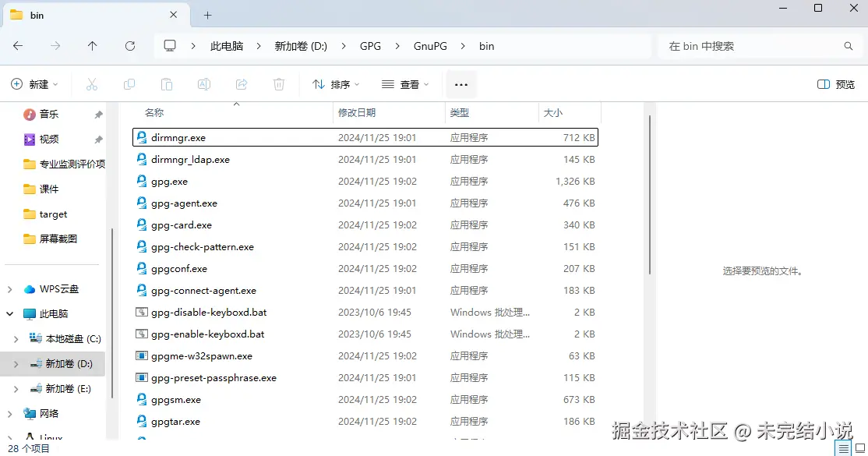Select the dirmngr_ldap.exe file
The height and width of the screenshot is (456, 868).
click(365, 160)
